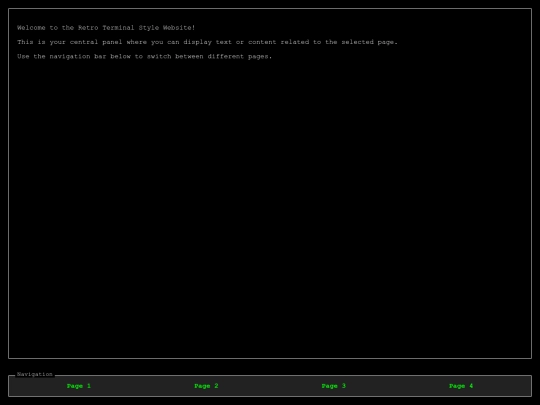Click the 'Welcome to the Retro Terminal Style Website!' line
This screenshot has width=540, height=405.
(106, 28)
